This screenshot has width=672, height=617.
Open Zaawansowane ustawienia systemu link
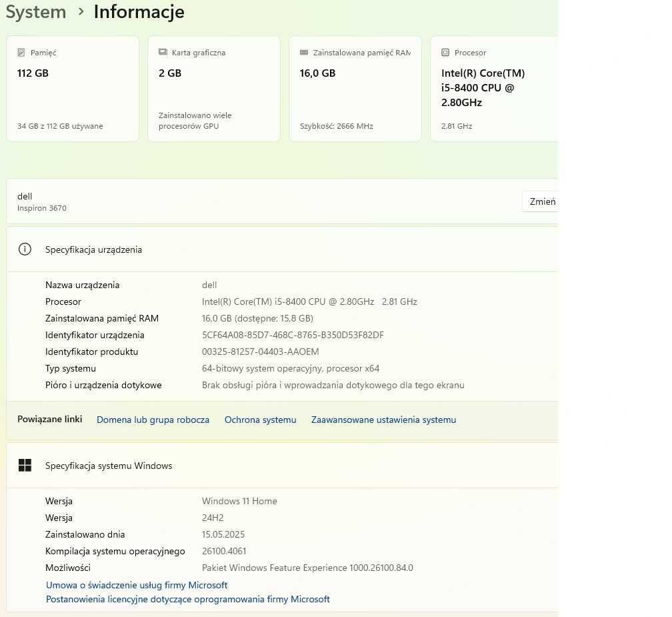coord(383,420)
